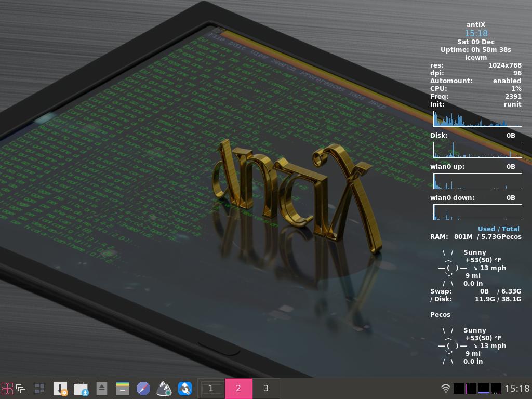The height and width of the screenshot is (399, 532).
Task: Click the blue 15:18 time in conky
Action: point(476,33)
